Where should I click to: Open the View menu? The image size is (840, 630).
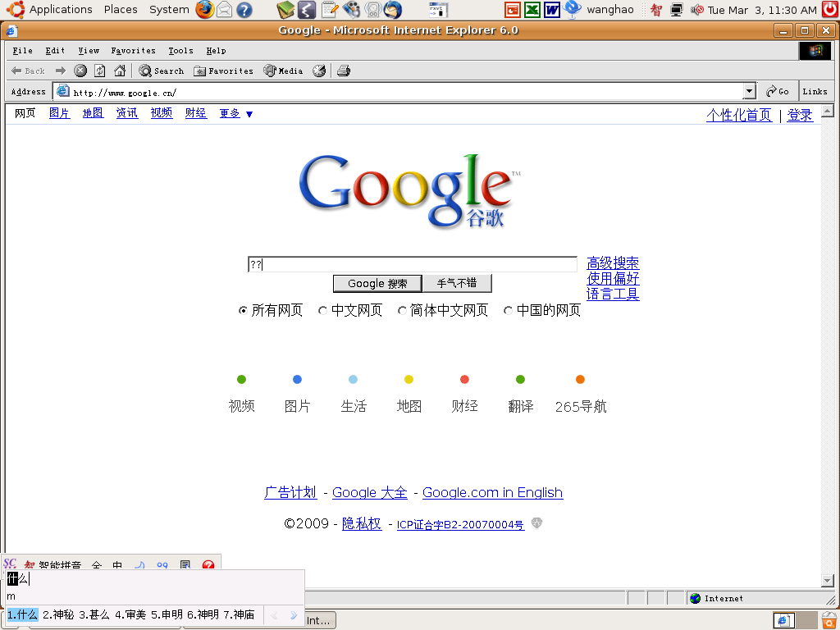[89, 51]
